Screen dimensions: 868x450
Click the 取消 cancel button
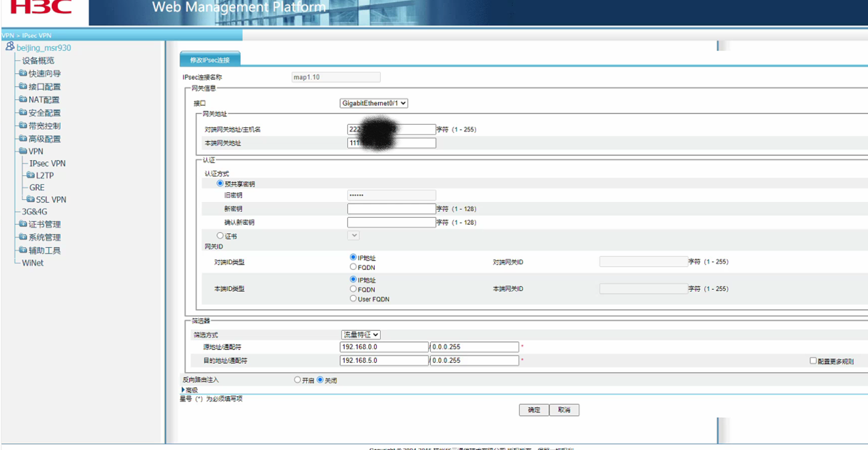(x=564, y=410)
